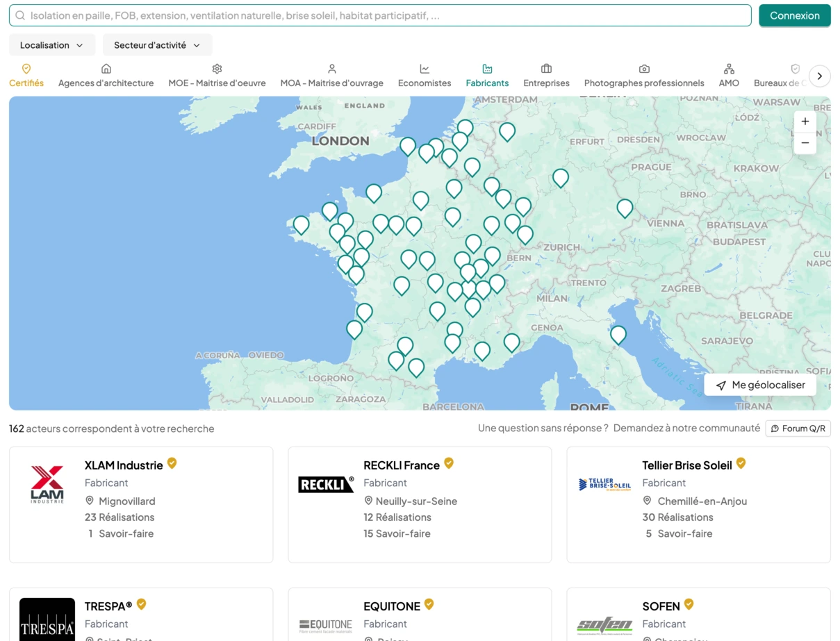The width and height of the screenshot is (840, 641).
Task: Click the Connexion button
Action: 795,15
